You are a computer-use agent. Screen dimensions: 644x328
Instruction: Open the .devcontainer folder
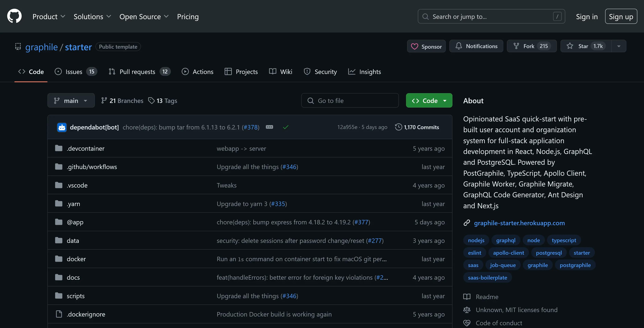click(x=86, y=148)
